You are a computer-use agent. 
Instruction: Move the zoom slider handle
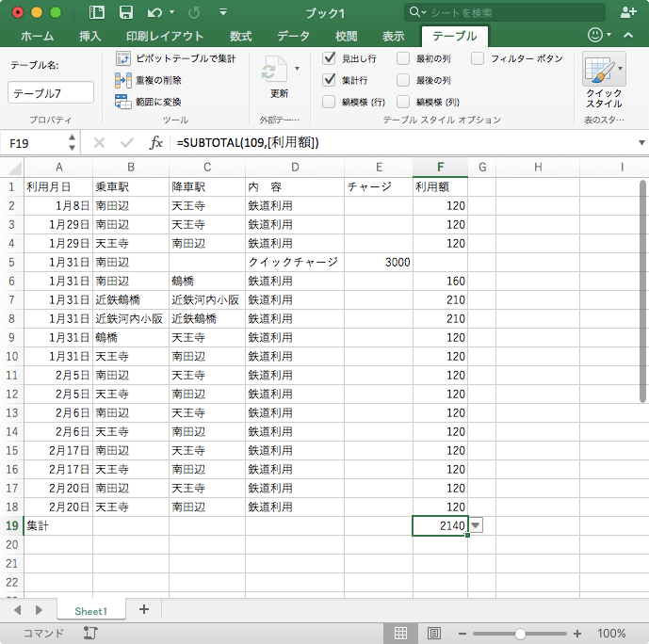(520, 634)
